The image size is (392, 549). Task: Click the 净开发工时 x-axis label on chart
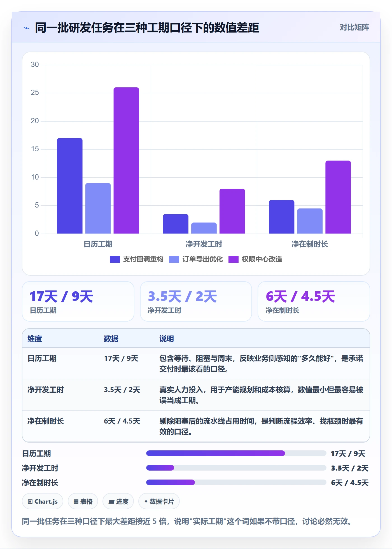click(204, 244)
